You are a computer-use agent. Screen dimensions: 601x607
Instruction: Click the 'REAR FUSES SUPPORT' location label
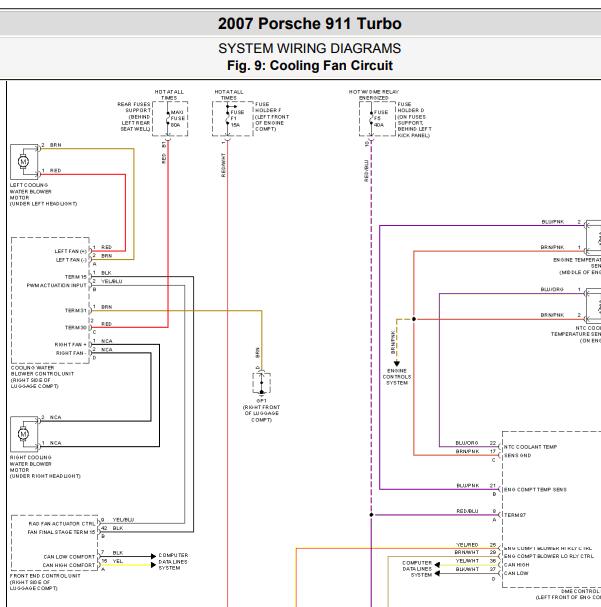[x=135, y=117]
